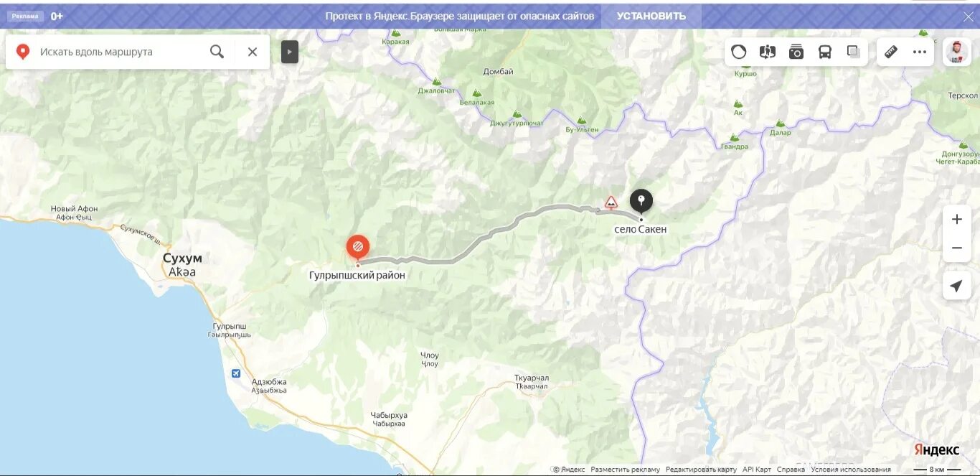Zoom in with the plus button
980x476 pixels.
(x=956, y=219)
